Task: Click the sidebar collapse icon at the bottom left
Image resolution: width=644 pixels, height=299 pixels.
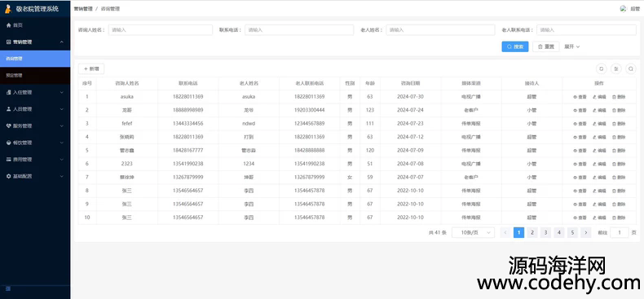Action: (x=8, y=288)
